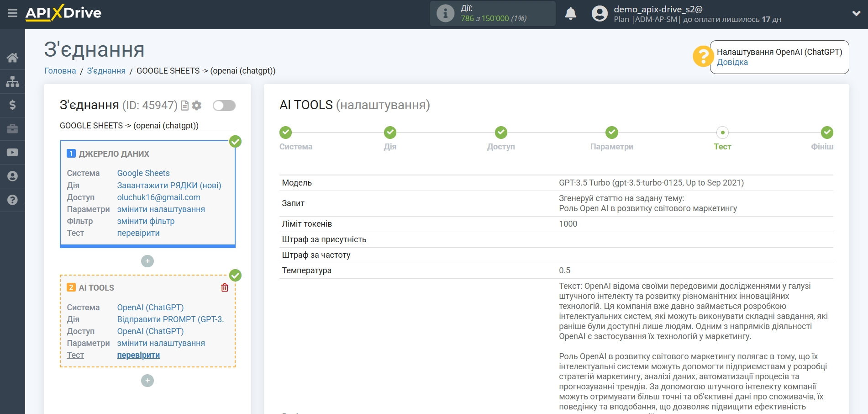This screenshot has height=414, width=868.
Task: Open the connection settings gear icon
Action: click(x=197, y=106)
